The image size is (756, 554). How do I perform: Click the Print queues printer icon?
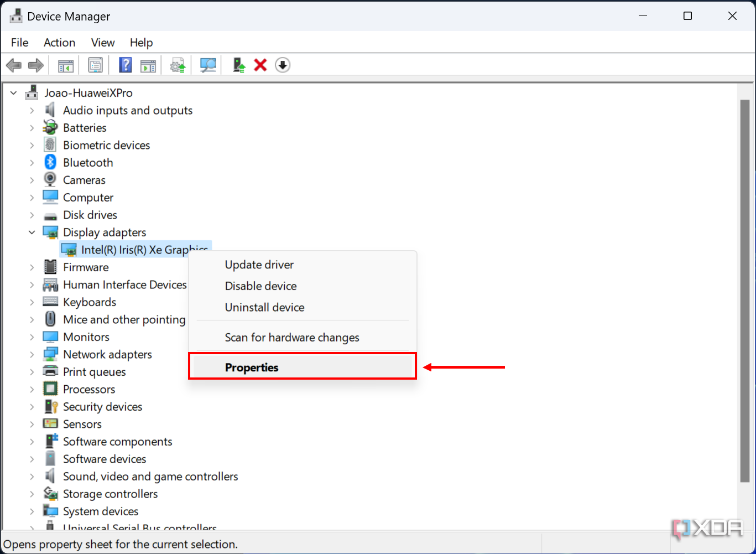50,371
